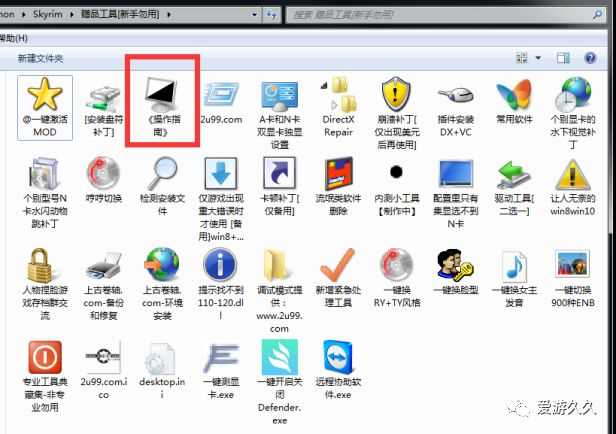This screenshot has width=616, height=434.
Task: Click 赠品工具[新手勿用] breadcrumb segment
Action: pyautogui.click(x=120, y=15)
